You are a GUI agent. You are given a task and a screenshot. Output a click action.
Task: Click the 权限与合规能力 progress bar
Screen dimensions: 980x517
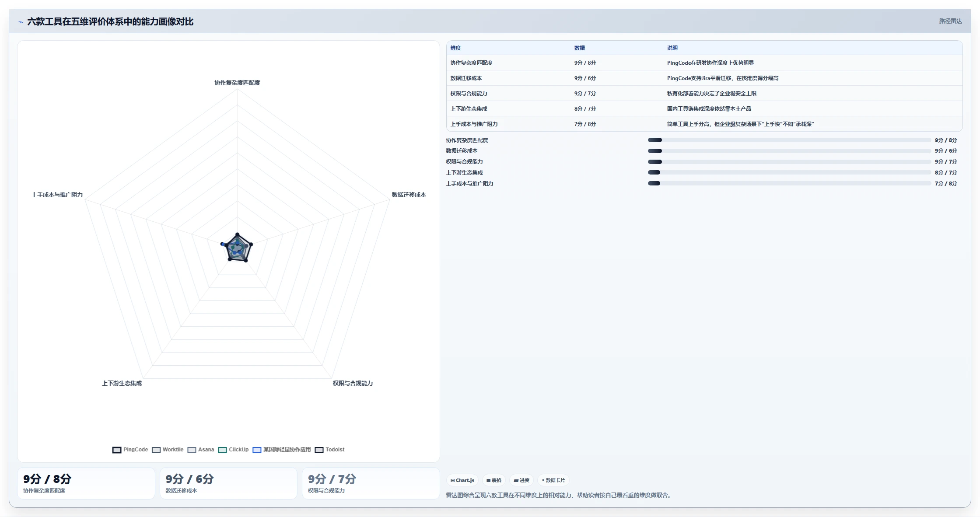789,162
